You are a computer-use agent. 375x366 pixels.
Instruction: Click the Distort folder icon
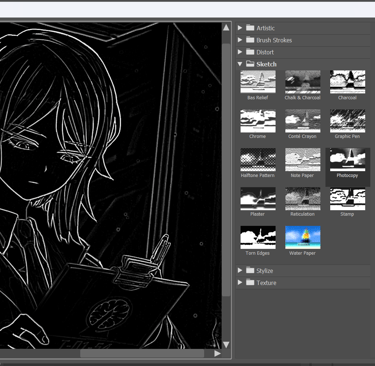pyautogui.click(x=250, y=52)
